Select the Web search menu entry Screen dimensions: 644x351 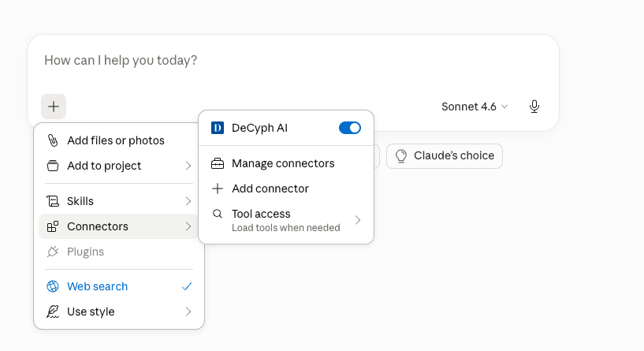coord(119,286)
